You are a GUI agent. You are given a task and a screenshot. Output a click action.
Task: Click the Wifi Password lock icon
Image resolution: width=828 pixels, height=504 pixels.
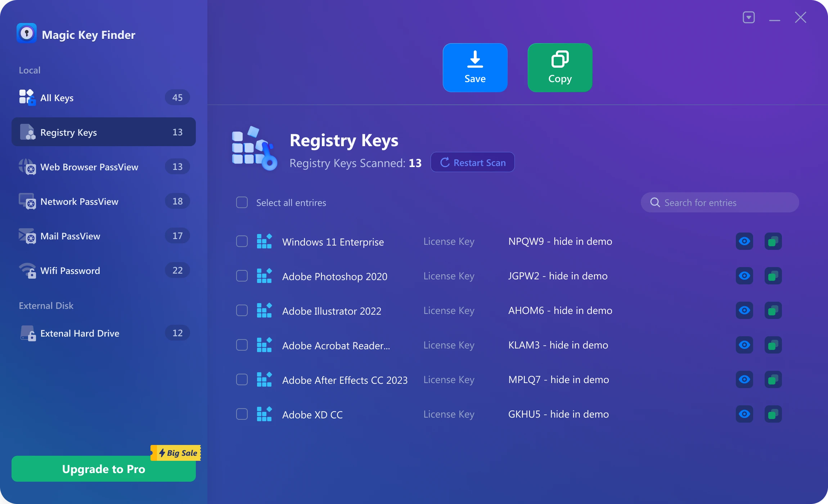(28, 270)
